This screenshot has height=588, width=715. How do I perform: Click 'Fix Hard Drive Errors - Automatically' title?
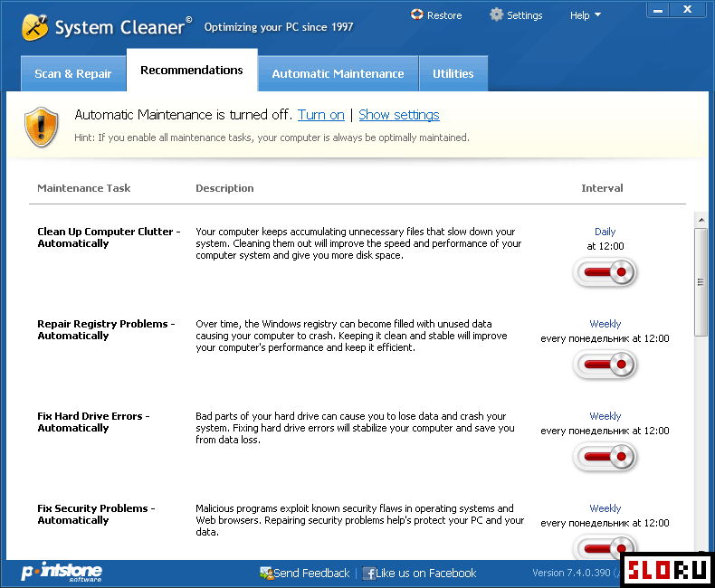click(x=93, y=422)
